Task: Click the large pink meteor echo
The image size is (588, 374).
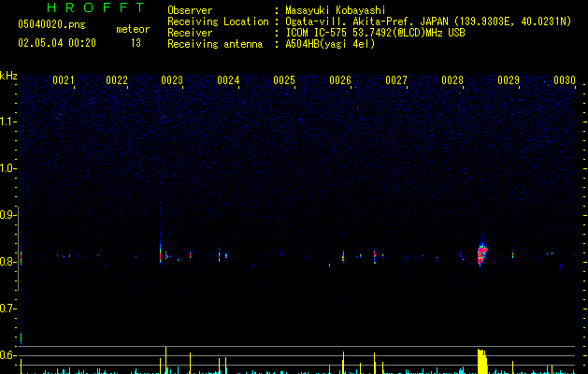Action: 482,253
